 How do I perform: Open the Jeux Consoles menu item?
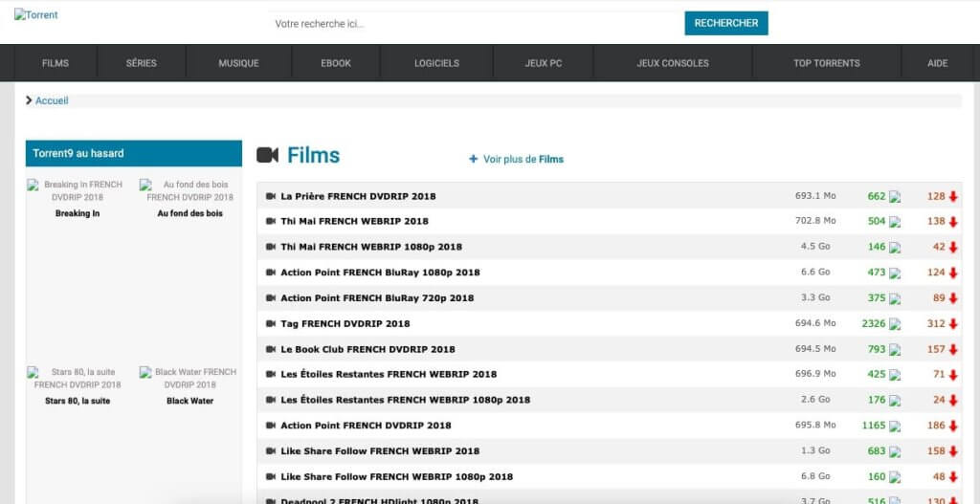pos(673,63)
